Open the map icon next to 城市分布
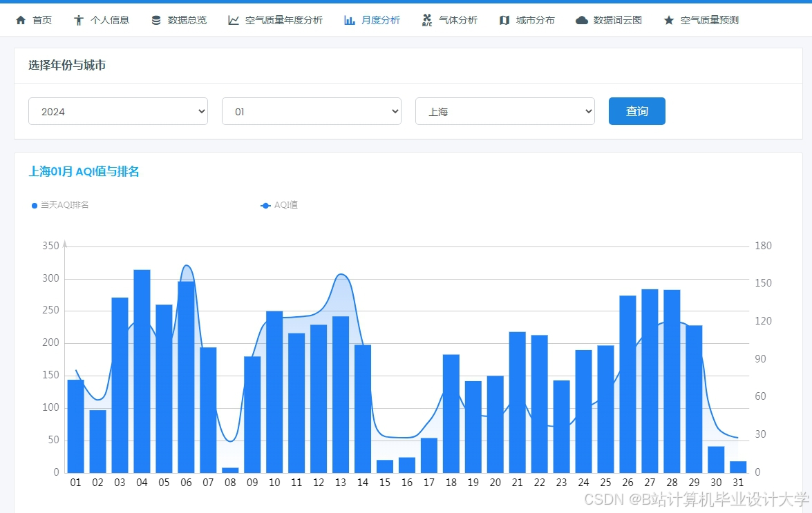Viewport: 812px width, 513px height. (503, 19)
